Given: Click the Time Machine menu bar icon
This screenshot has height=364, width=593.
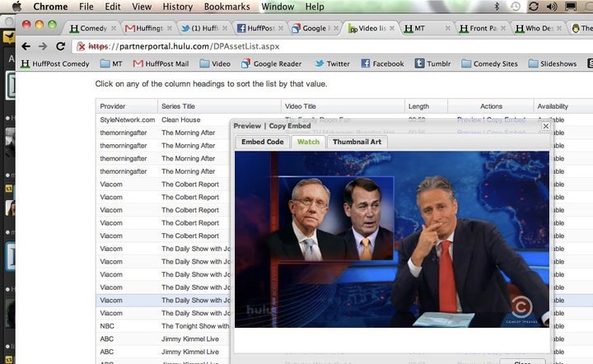Looking at the screenshot, I should (x=515, y=7).
